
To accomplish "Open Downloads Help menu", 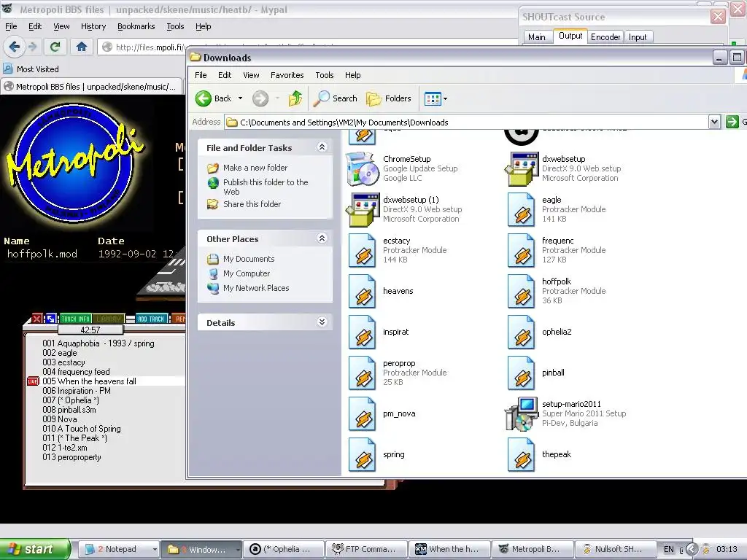I will pyautogui.click(x=352, y=75).
